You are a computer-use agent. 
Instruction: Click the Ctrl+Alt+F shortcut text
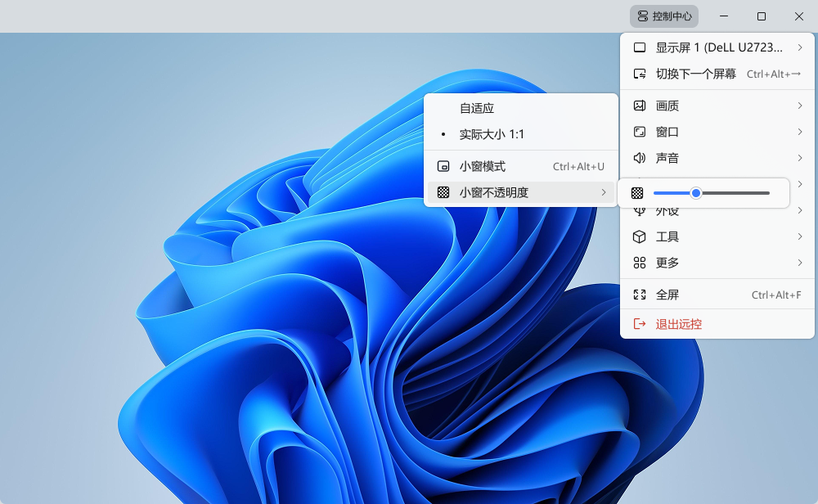coord(776,295)
